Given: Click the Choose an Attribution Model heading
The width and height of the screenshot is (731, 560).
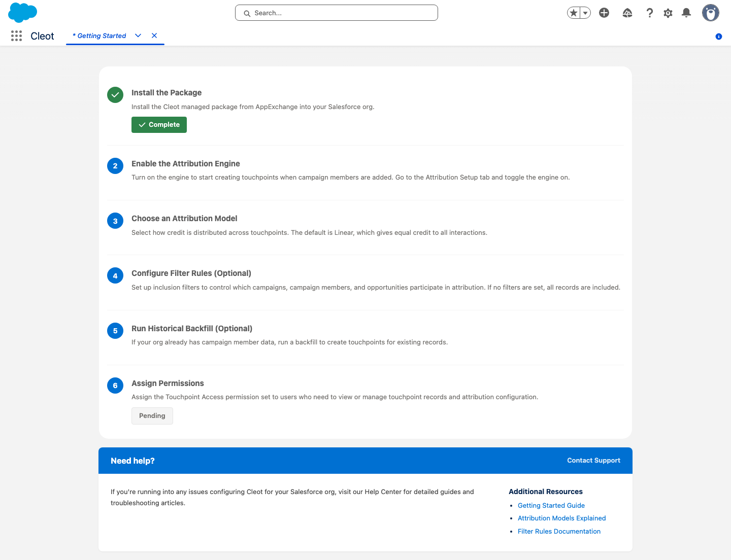Looking at the screenshot, I should 184,219.
